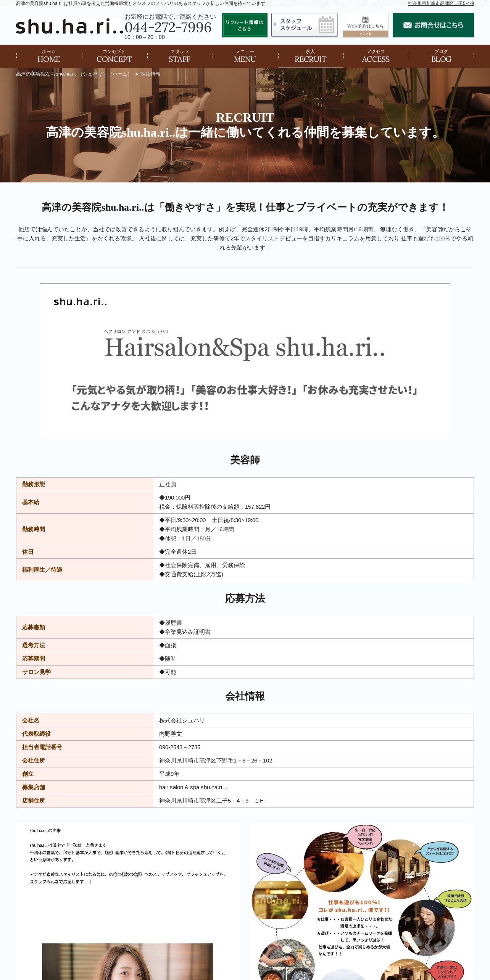Click the 平成9年 founding year
The image size is (490, 980).
[169, 774]
